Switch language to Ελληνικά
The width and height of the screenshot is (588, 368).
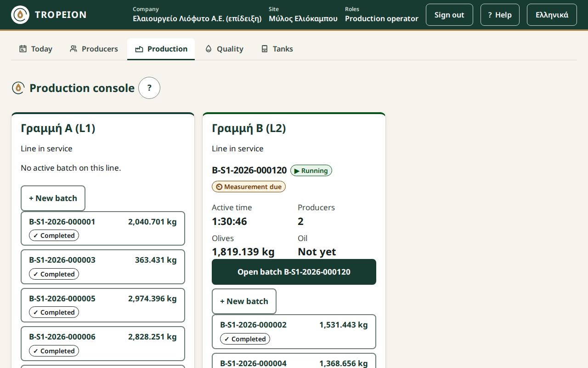[552, 15]
